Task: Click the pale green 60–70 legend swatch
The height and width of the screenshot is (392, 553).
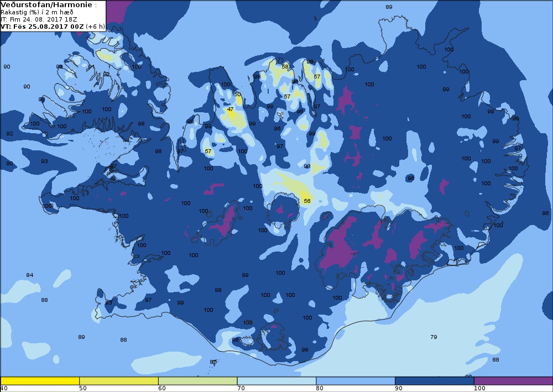Action: (198, 381)
